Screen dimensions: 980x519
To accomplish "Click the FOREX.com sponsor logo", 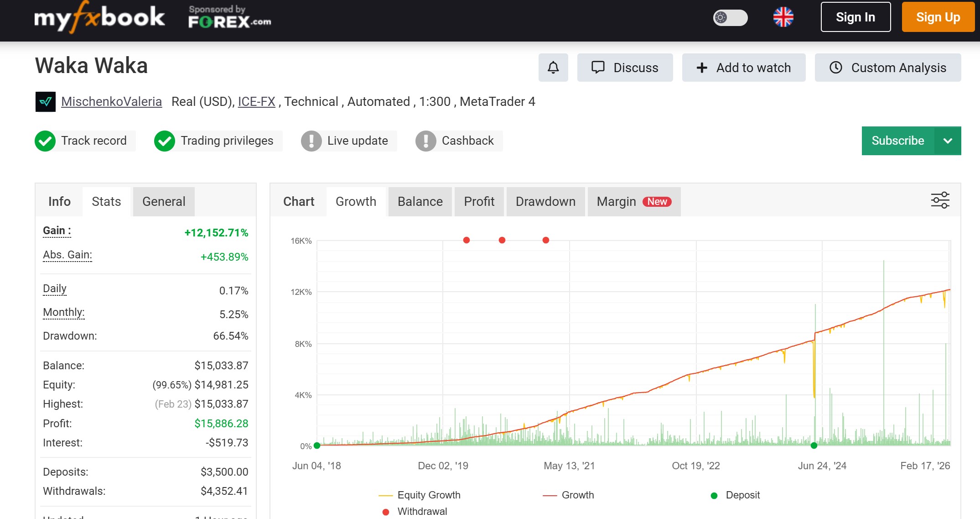I will [229, 17].
